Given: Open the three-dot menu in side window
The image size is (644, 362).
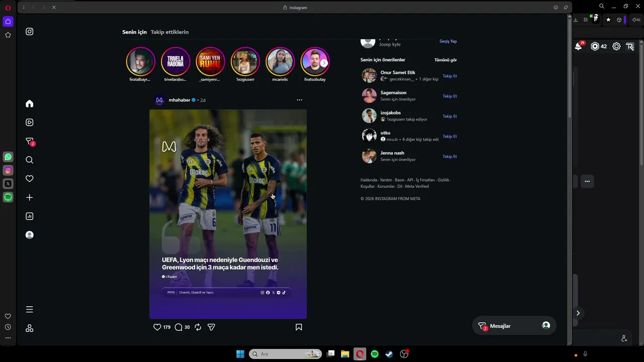Looking at the screenshot, I should tap(587, 181).
